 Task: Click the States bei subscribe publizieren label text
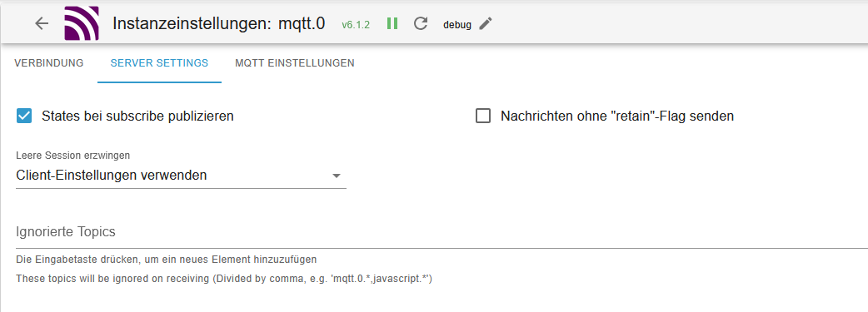(x=137, y=116)
